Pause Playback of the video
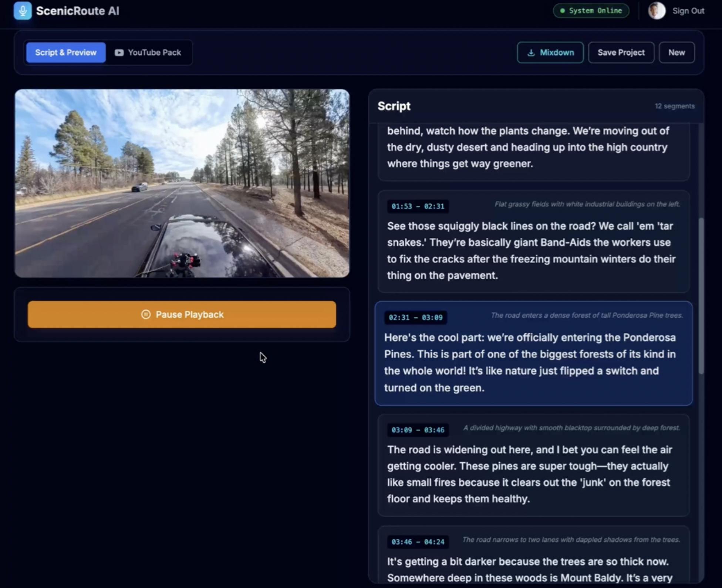Screen dimensions: 722x588 click(x=189, y=314)
